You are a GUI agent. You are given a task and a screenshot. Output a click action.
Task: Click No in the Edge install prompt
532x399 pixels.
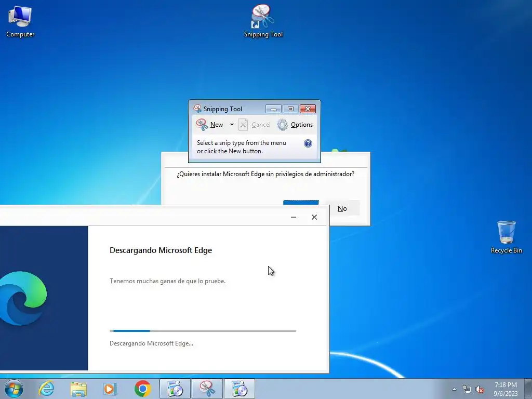(342, 209)
